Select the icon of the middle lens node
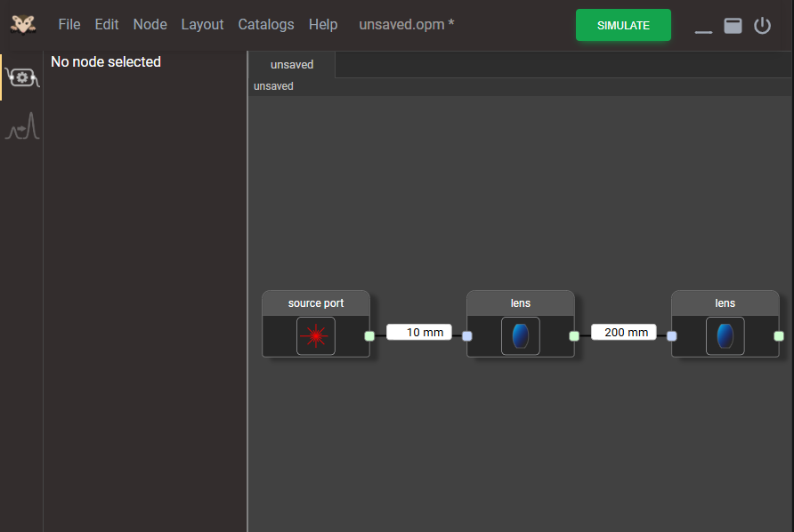794x532 pixels. coord(521,336)
